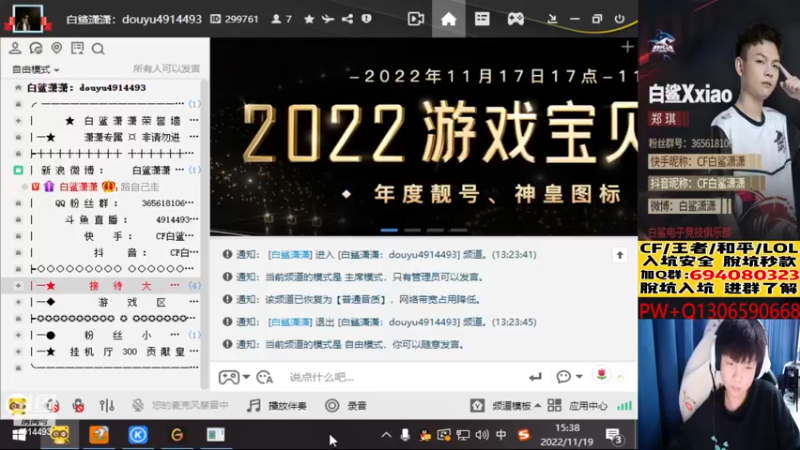Open the list layout tab icon
The height and width of the screenshot is (450, 800).
pyautogui.click(x=482, y=19)
